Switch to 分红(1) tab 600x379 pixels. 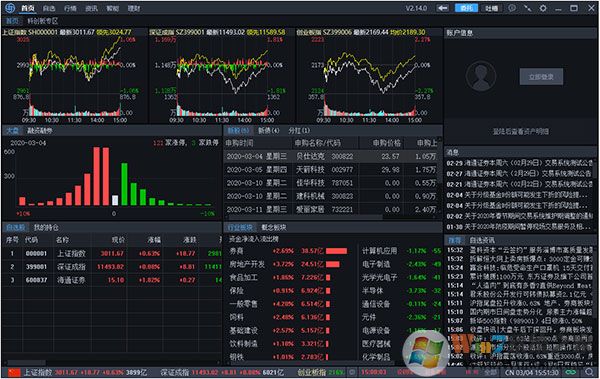299,131
